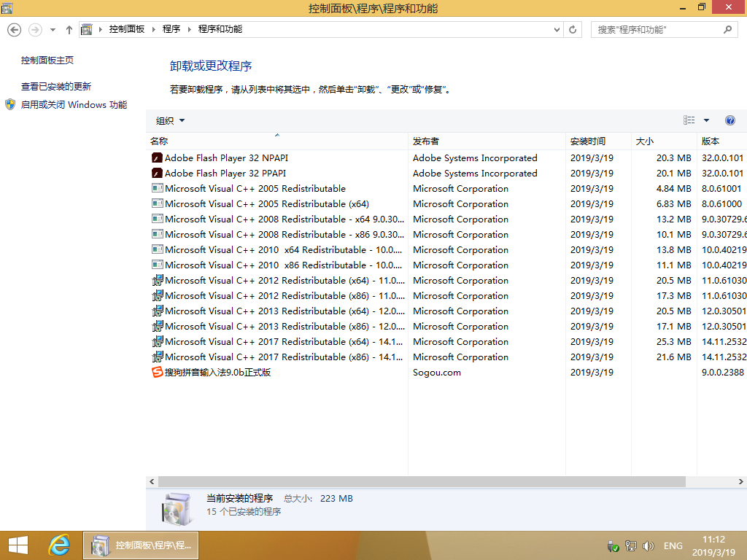Click icon of Visual C++ 2017 (x86) entry
Screen dimensions: 747x560
tap(158, 357)
